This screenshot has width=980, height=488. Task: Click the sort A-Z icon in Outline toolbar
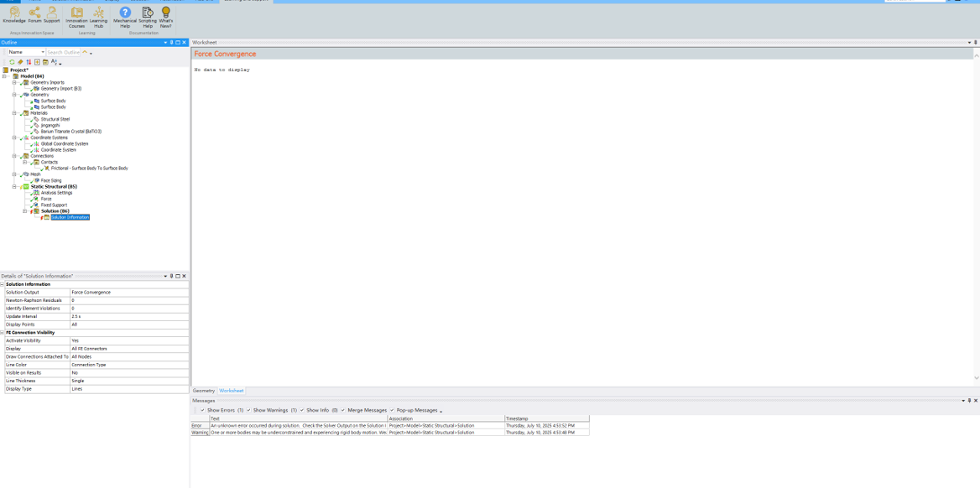click(55, 62)
